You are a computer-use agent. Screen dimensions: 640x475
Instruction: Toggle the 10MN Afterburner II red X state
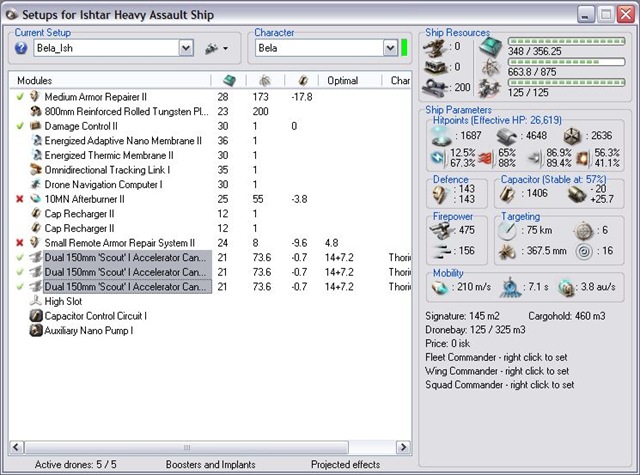coord(20,199)
